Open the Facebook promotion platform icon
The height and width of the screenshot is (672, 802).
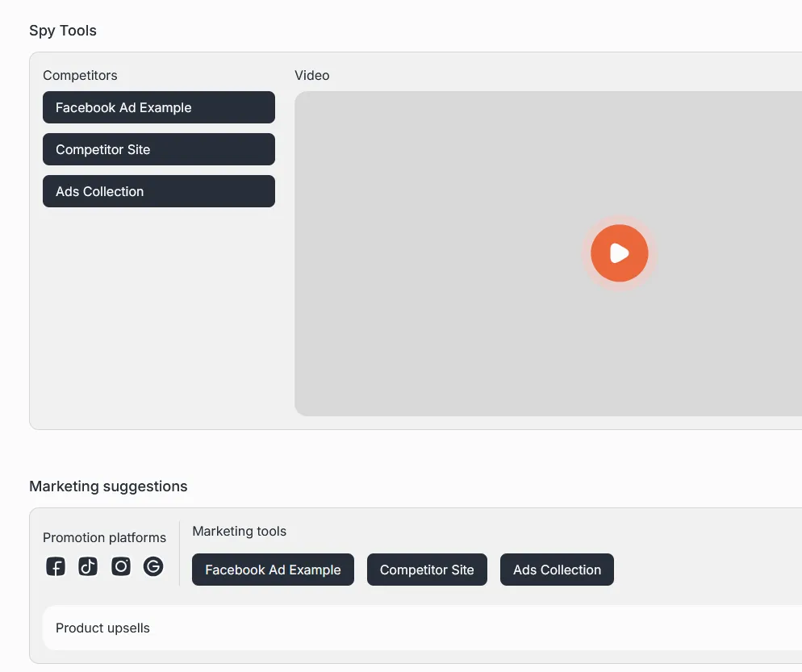click(55, 567)
